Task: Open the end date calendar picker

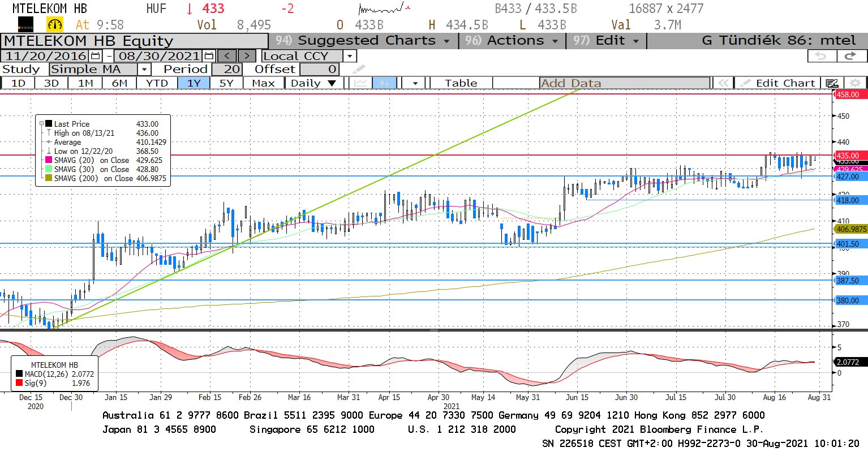Action: click(209, 56)
